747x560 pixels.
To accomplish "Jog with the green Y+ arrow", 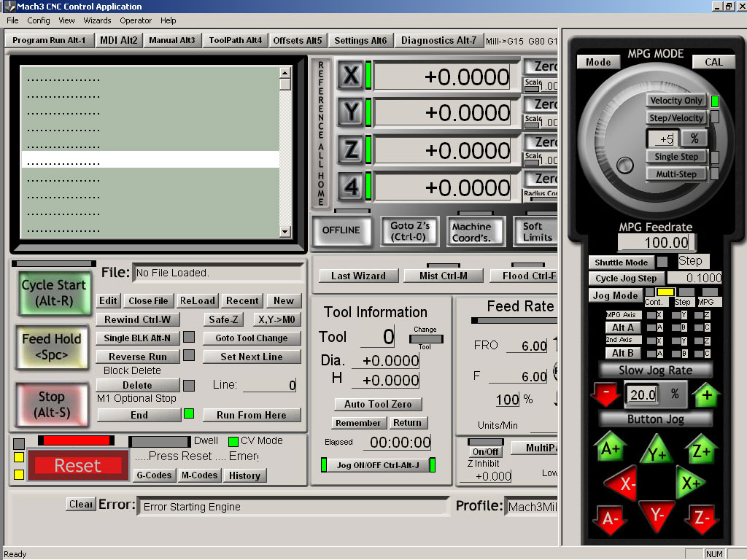I will [657, 451].
